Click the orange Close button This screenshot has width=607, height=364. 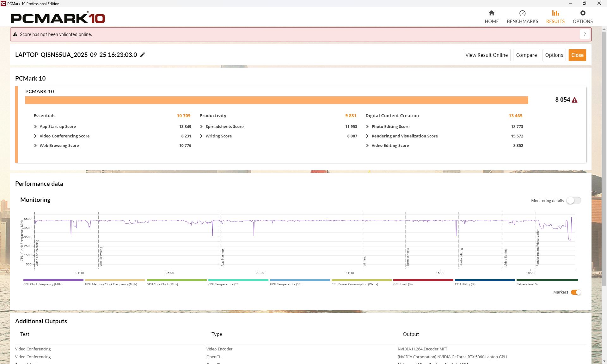coord(577,55)
